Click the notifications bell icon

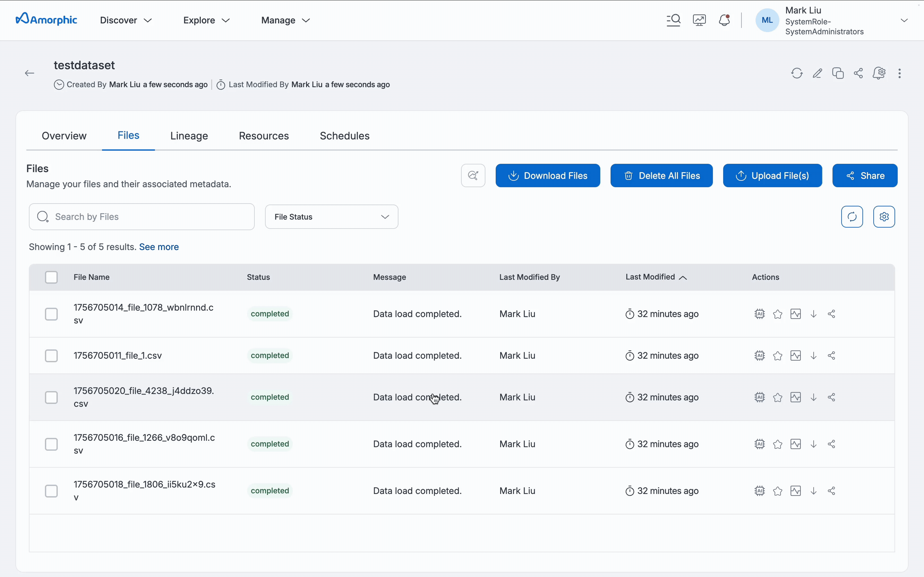pos(724,20)
